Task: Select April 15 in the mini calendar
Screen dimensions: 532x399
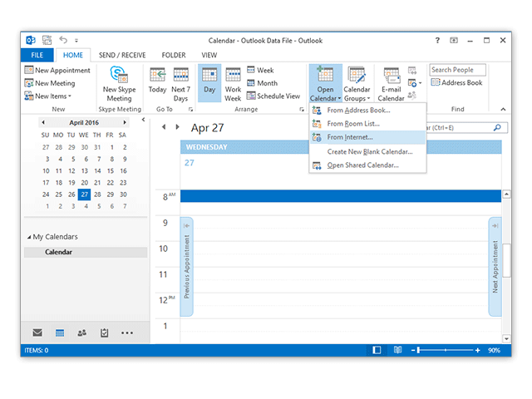Action: click(x=111, y=170)
